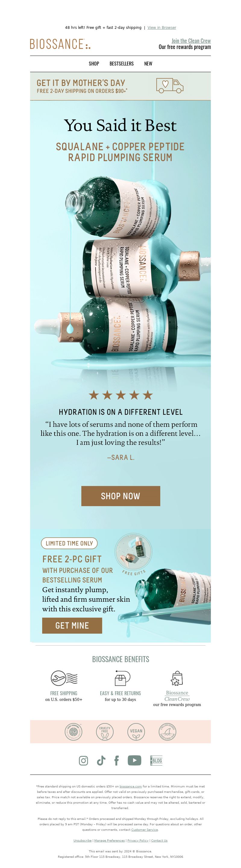
Task: Open the YouTube icon link
Action: click(134, 760)
